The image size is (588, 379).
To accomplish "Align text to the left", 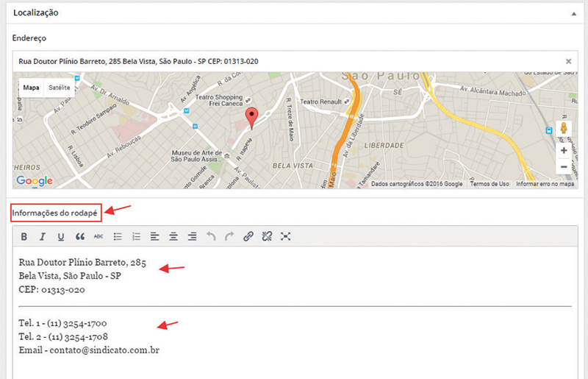I will [155, 237].
